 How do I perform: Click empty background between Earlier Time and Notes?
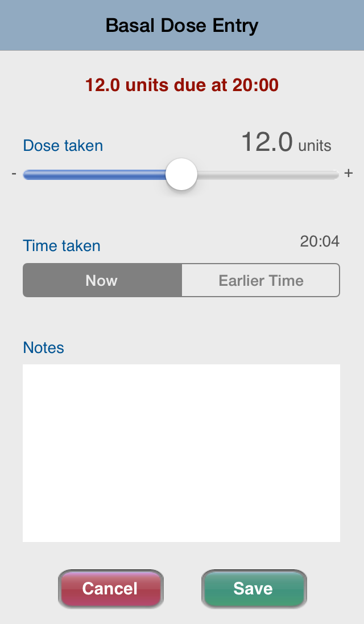[181, 318]
